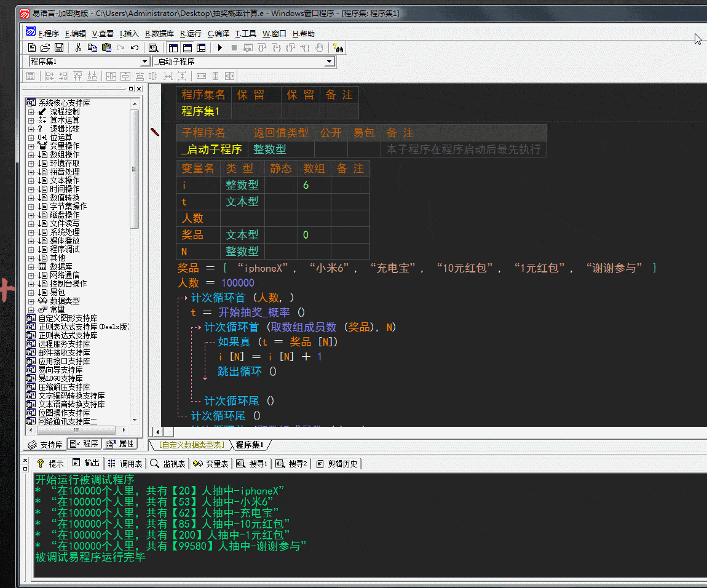Toggle the third window layout icon
The width and height of the screenshot is (707, 588).
pyautogui.click(x=201, y=47)
